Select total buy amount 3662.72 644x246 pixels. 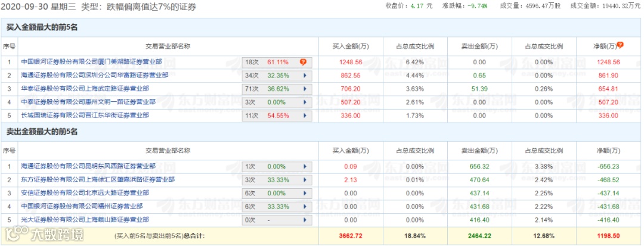click(351, 236)
